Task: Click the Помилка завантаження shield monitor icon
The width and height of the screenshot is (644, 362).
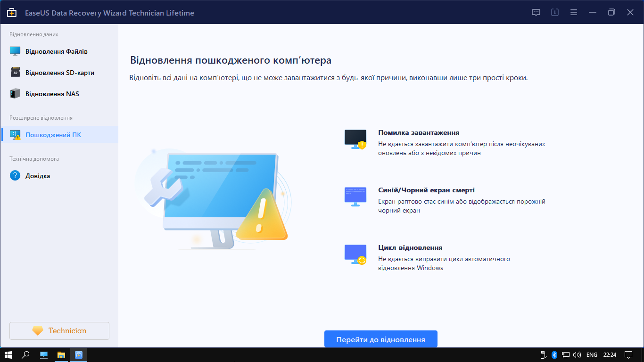Action: (355, 140)
